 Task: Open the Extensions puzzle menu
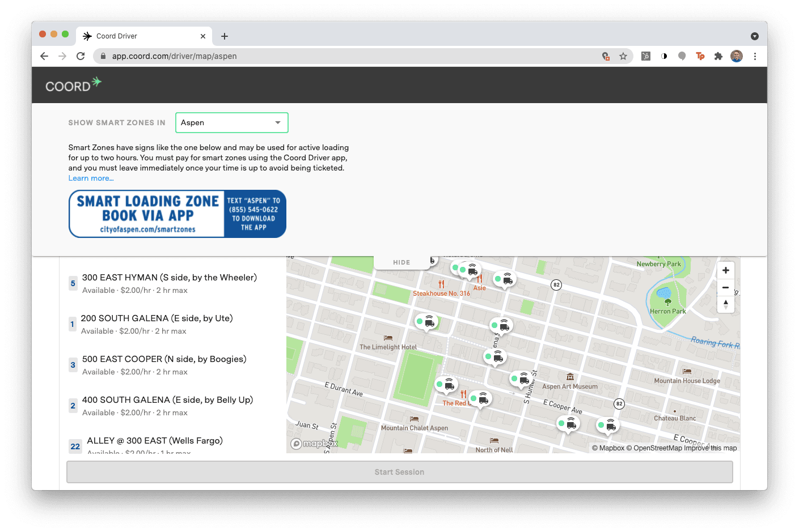(x=718, y=56)
